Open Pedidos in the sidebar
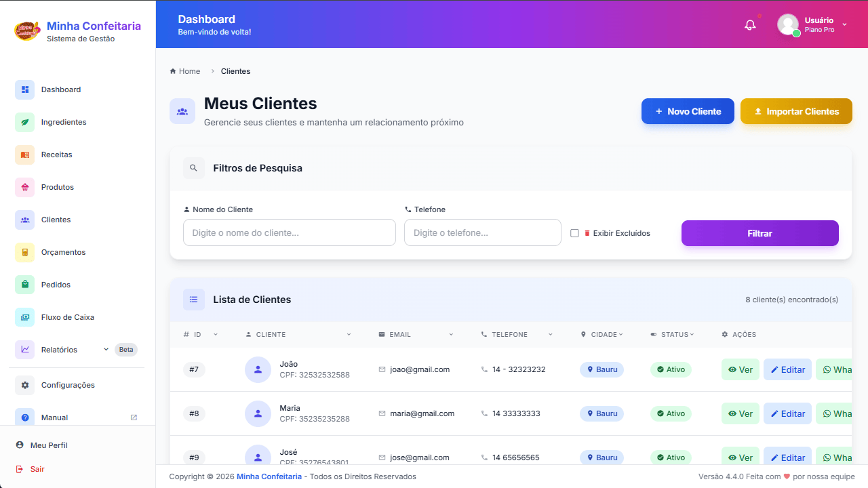The height and width of the screenshot is (488, 868). click(56, 285)
